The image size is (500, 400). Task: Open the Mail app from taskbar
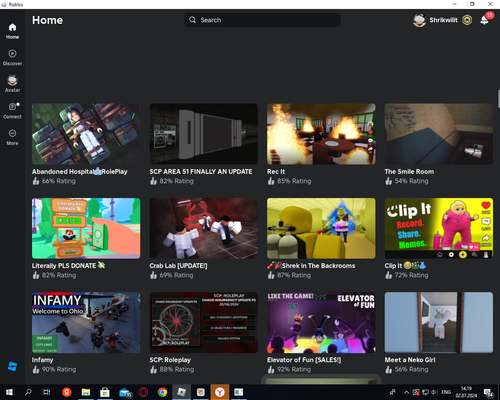pos(124,392)
